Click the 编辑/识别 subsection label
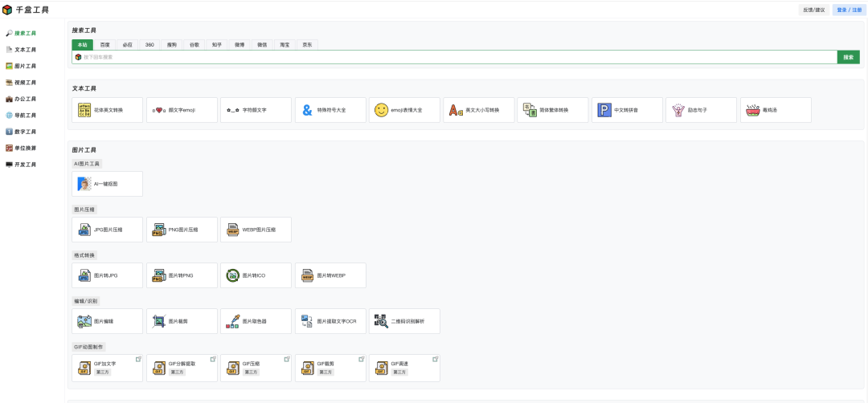868x403 pixels. coord(86,301)
